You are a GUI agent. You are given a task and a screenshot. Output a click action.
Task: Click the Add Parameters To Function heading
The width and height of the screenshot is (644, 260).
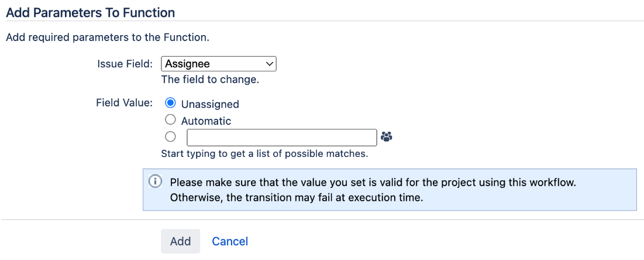(x=90, y=13)
